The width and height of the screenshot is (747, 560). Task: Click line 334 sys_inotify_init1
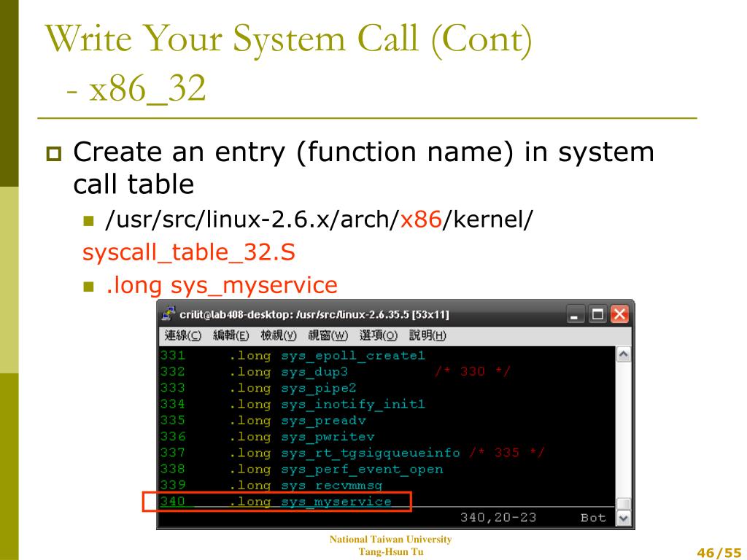(x=293, y=404)
